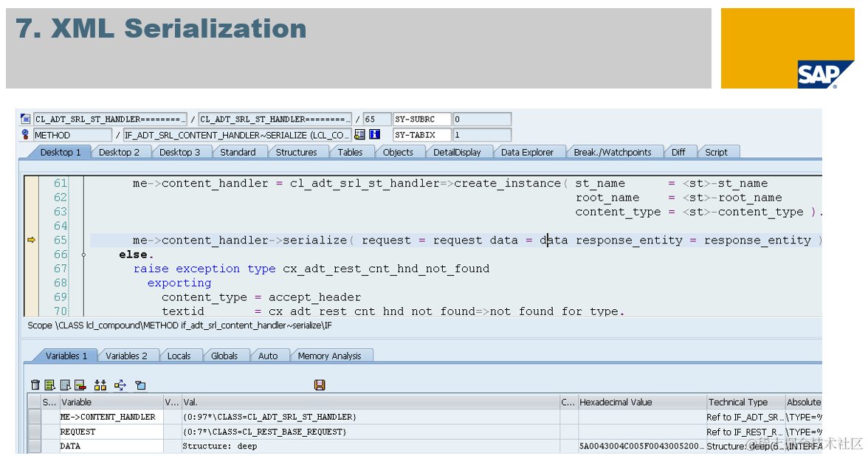The image size is (868, 456).
Task: Click the ME->CONTENT_HANDLER variable cell
Action: [x=111, y=418]
